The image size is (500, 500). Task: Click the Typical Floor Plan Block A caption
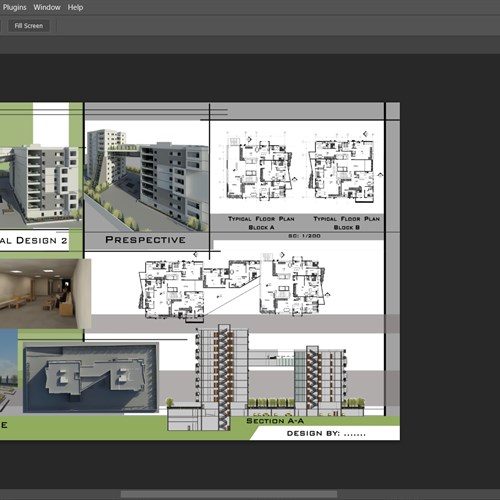(x=261, y=223)
